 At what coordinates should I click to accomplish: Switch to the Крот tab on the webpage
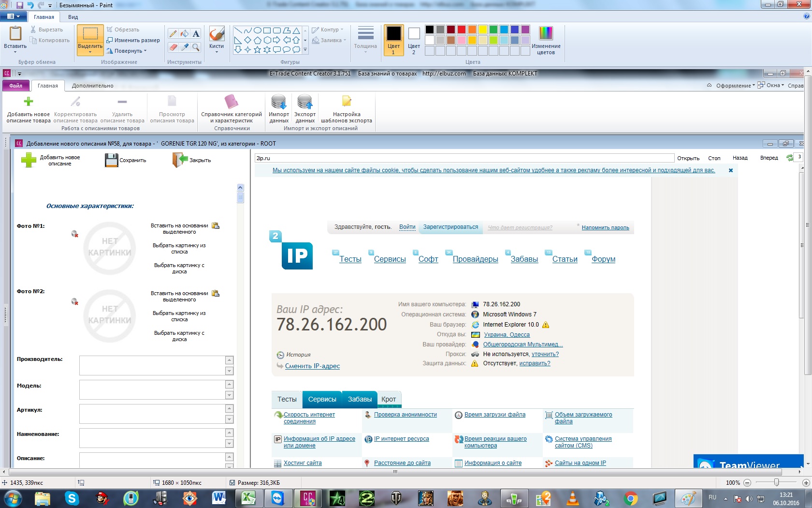(389, 399)
